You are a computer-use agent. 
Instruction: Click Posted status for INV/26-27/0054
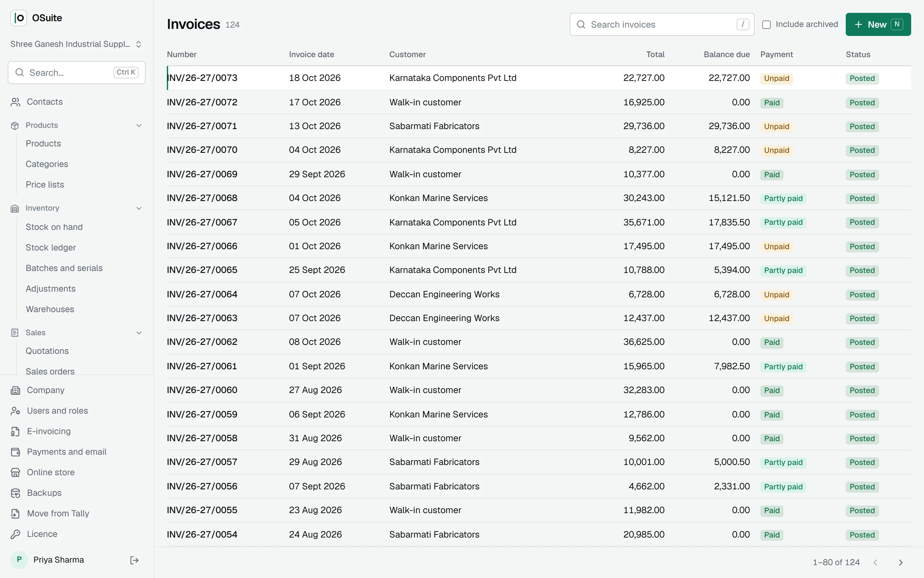(x=862, y=535)
